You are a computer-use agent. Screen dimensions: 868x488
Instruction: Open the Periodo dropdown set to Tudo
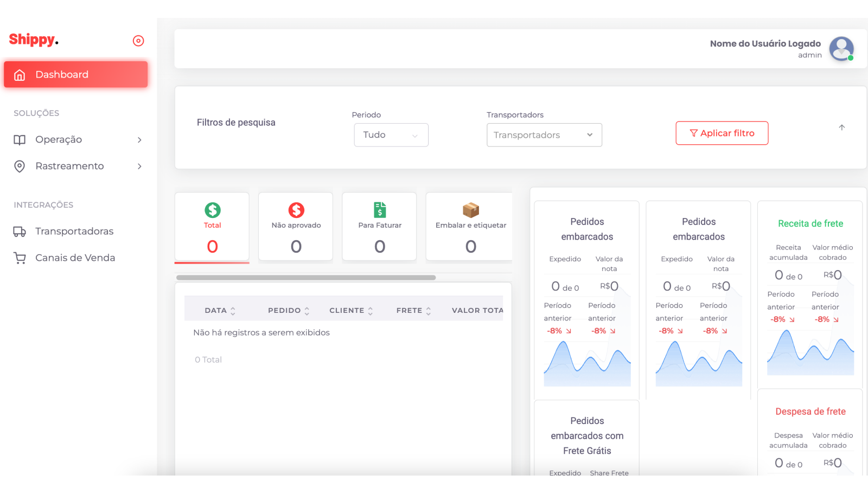[391, 135]
